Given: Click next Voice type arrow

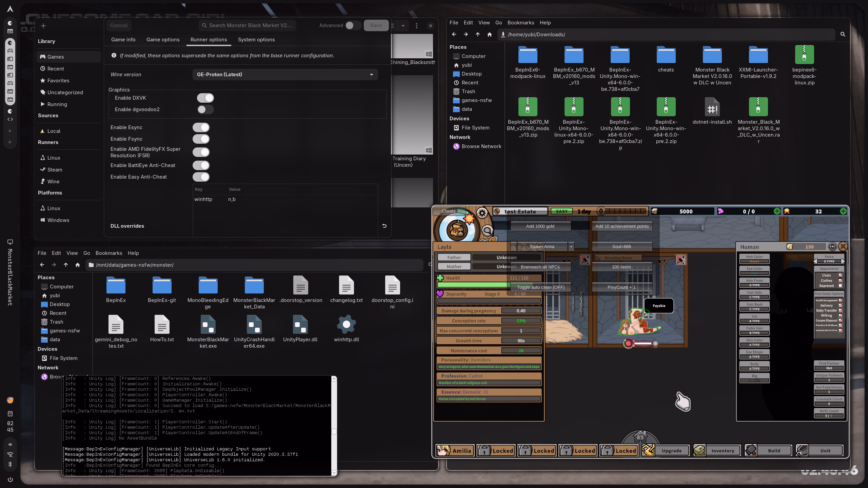Looking at the screenshot, I should [843, 261].
